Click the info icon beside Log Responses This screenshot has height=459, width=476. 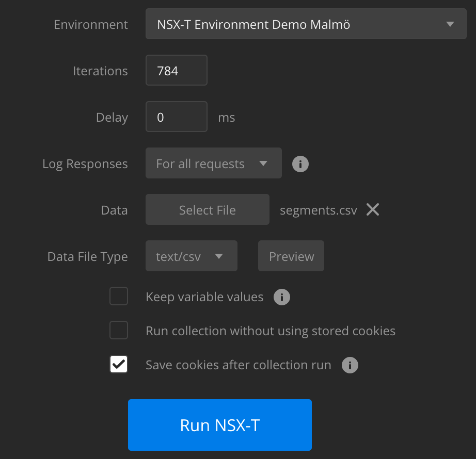300,163
